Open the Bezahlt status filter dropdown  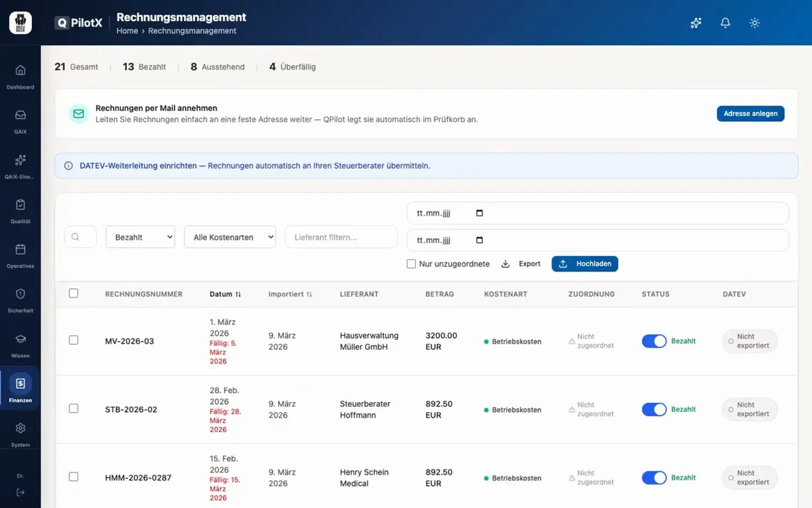140,237
